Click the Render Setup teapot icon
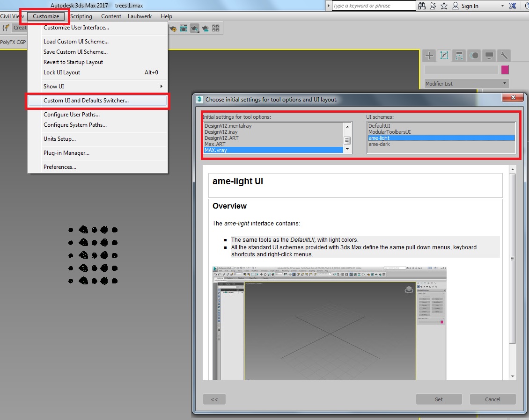Viewport: 529px width, 420px height. point(173,28)
